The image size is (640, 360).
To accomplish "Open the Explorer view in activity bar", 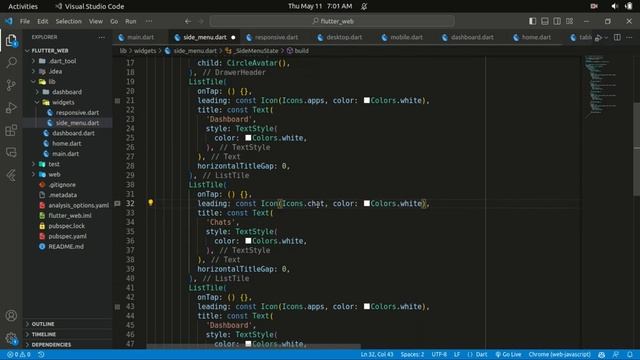I will pyautogui.click(x=11, y=40).
